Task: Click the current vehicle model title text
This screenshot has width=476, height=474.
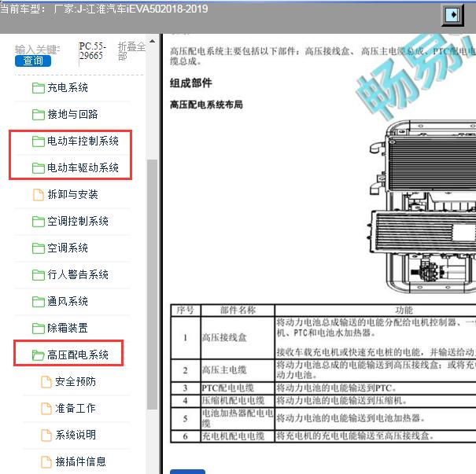Action: (x=104, y=9)
